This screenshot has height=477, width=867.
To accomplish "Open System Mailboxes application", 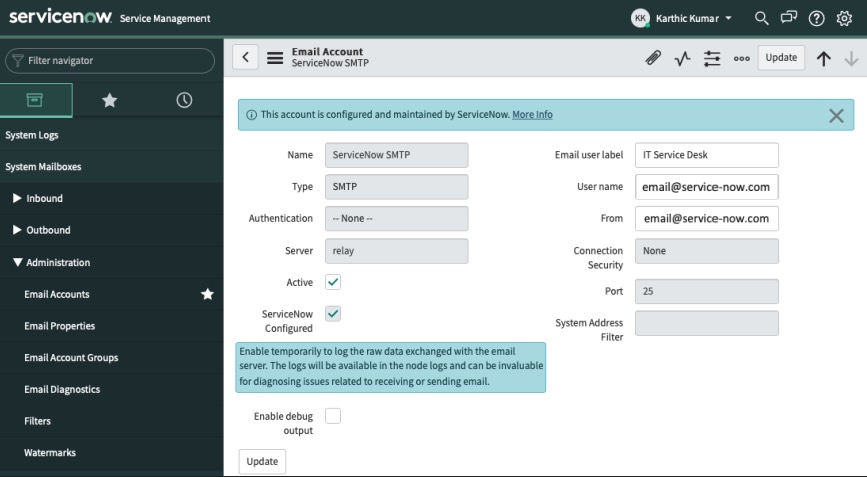I will [x=43, y=166].
